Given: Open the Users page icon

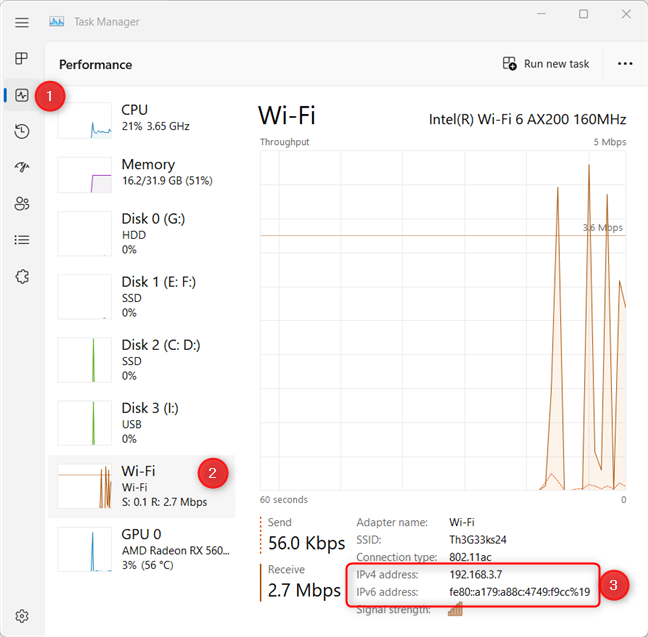Looking at the screenshot, I should tap(21, 203).
